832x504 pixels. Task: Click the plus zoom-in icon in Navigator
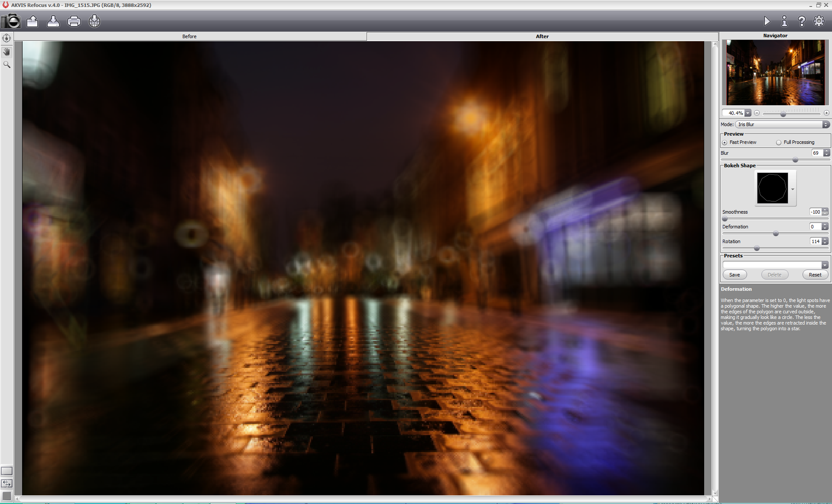(x=826, y=113)
